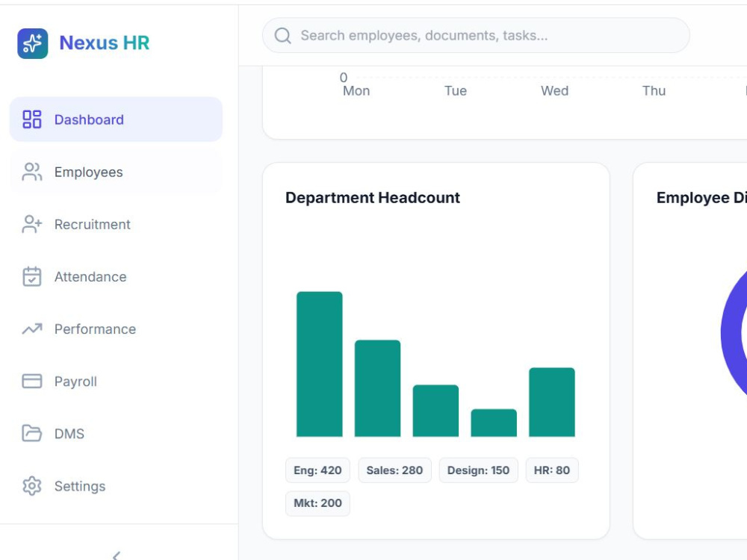This screenshot has height=560, width=747.
Task: Click the 'Mkt: 200' legend chip
Action: point(317,503)
